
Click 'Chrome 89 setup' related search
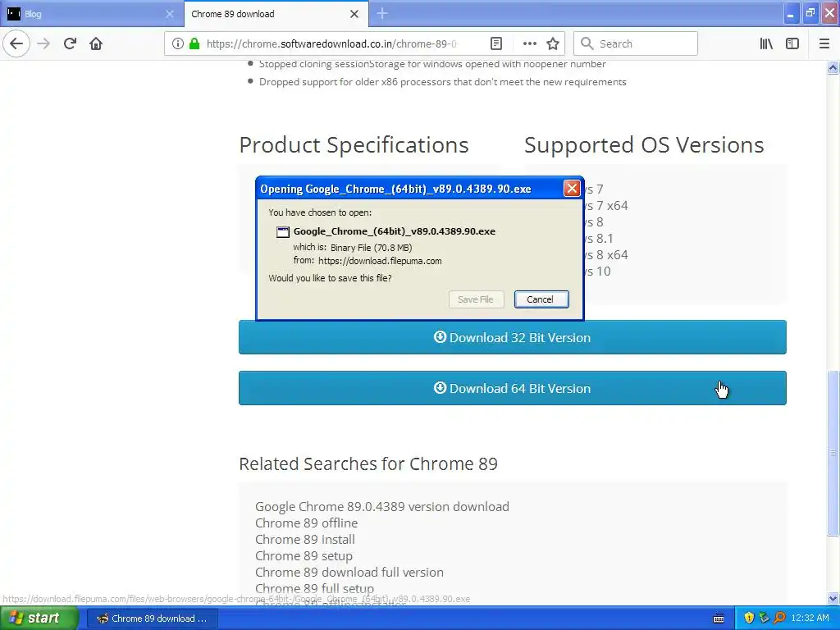[304, 556]
